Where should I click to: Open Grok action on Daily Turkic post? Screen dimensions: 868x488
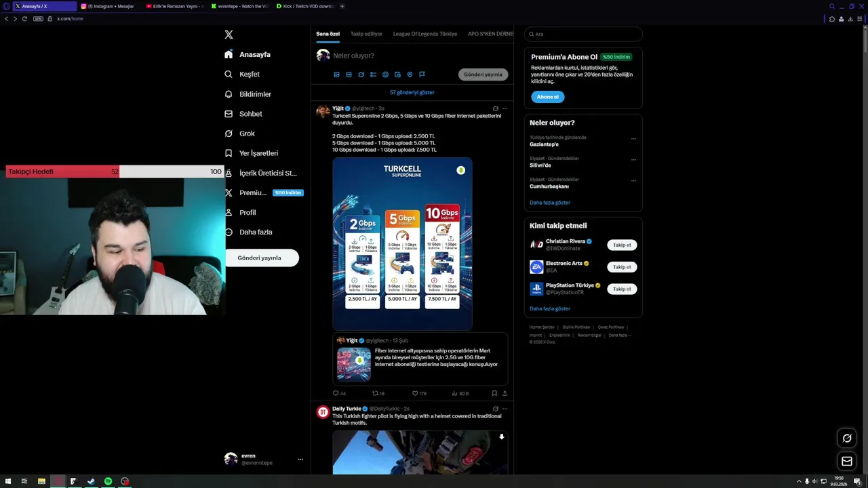click(496, 409)
